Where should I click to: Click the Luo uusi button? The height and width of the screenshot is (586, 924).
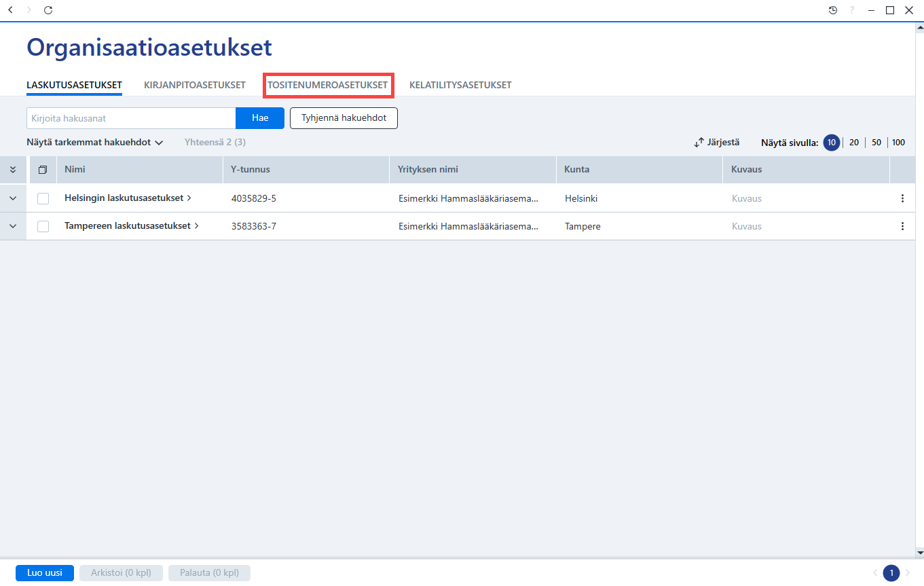pos(45,572)
